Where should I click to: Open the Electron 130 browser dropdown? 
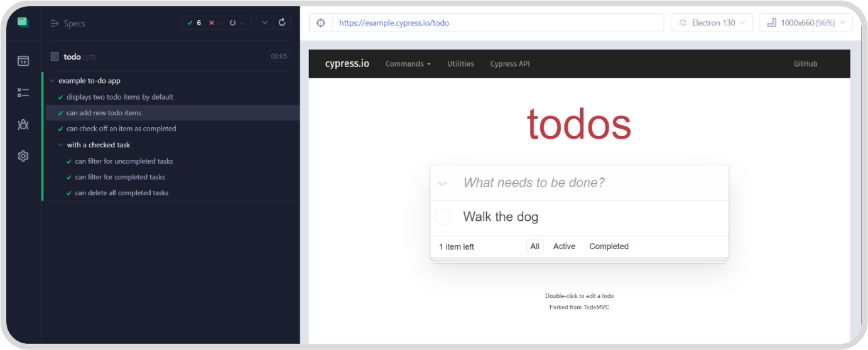pos(712,23)
